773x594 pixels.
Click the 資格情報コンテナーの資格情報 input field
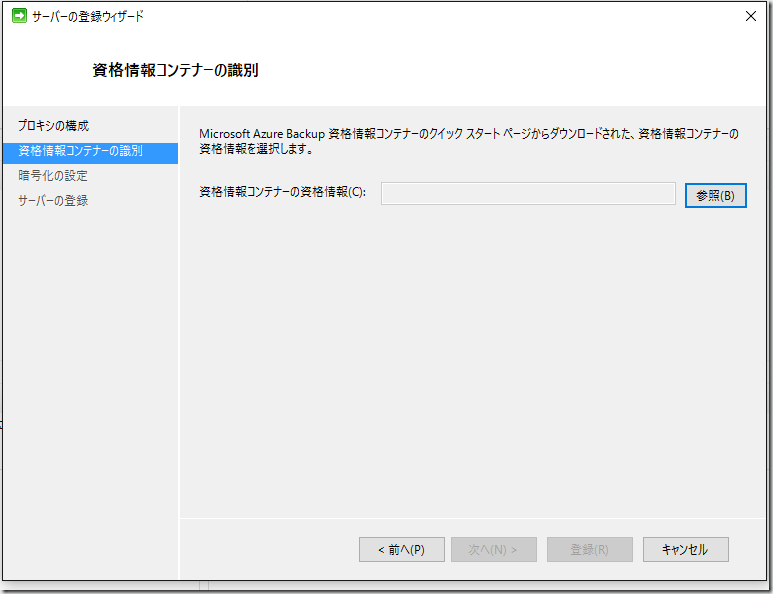(x=528, y=194)
